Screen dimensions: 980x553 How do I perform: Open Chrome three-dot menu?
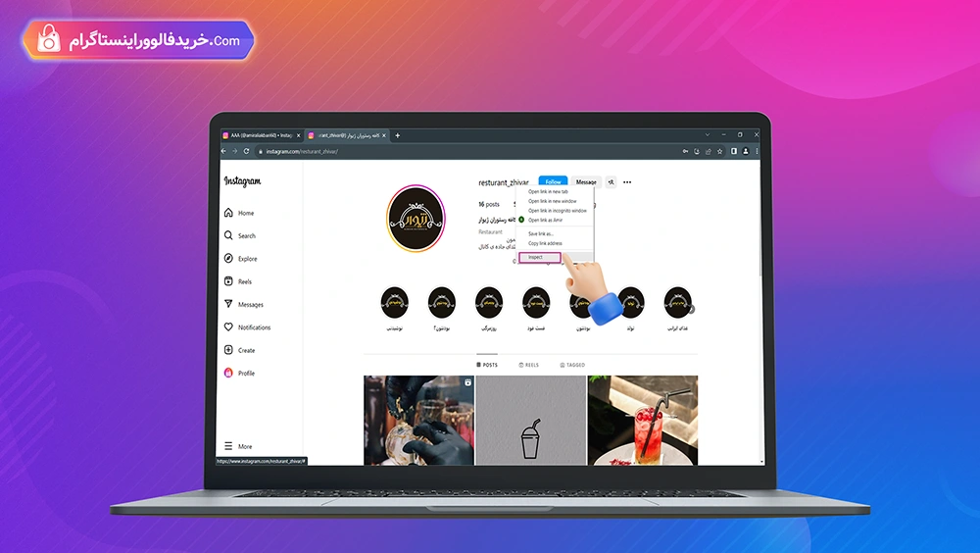[x=757, y=151]
